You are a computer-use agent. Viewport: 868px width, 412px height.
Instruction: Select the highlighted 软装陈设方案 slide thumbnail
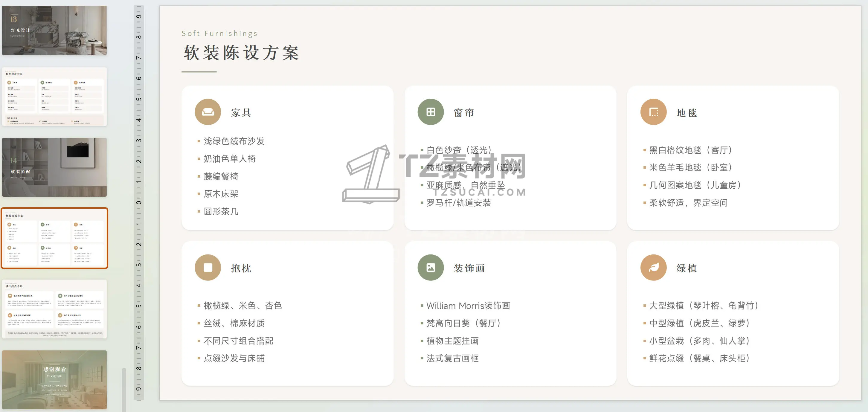(54, 238)
